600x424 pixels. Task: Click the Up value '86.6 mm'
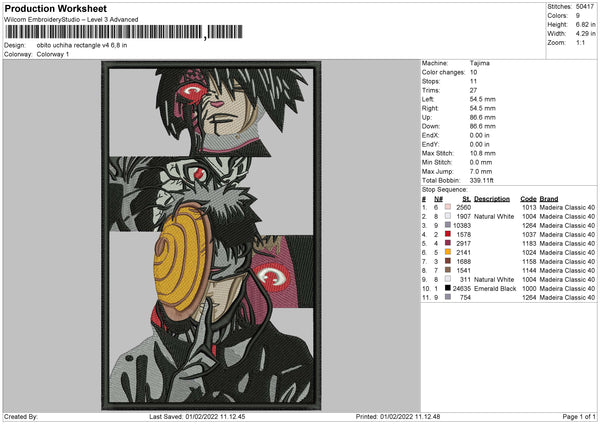pos(483,117)
